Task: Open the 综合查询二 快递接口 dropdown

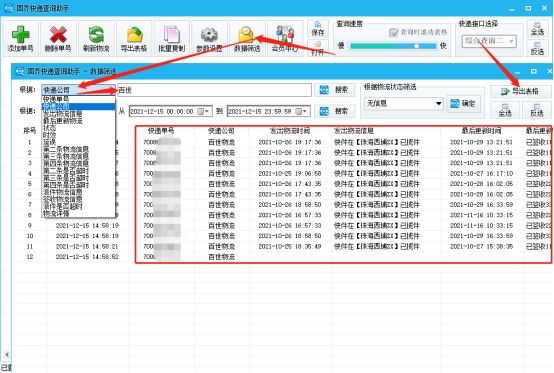Action: click(x=489, y=41)
